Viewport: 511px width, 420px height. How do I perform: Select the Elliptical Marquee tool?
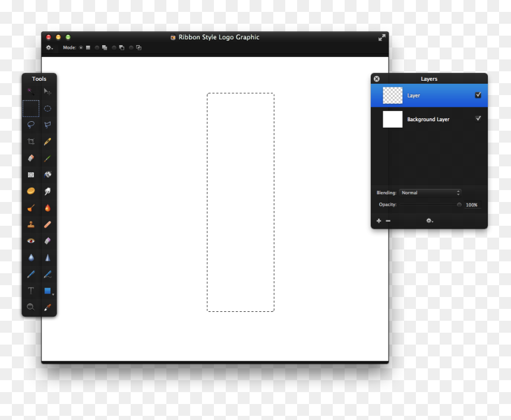(48, 109)
